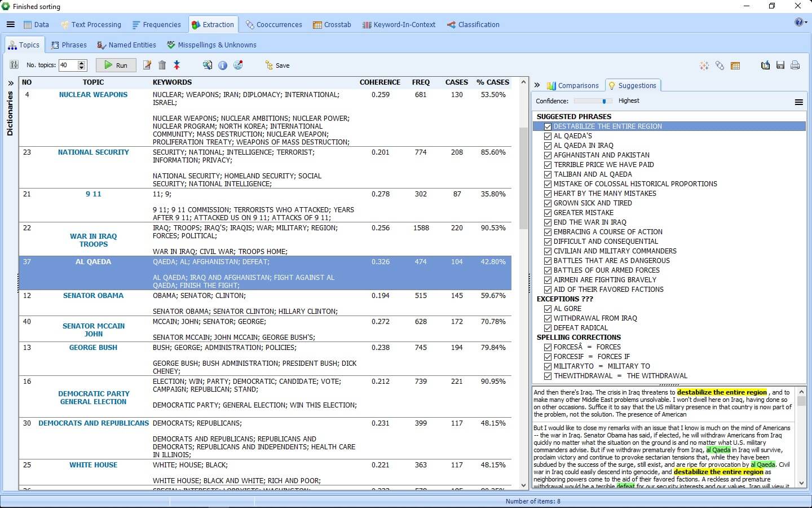Click the printer icon in toolbar
The image size is (812, 508).
795,65
